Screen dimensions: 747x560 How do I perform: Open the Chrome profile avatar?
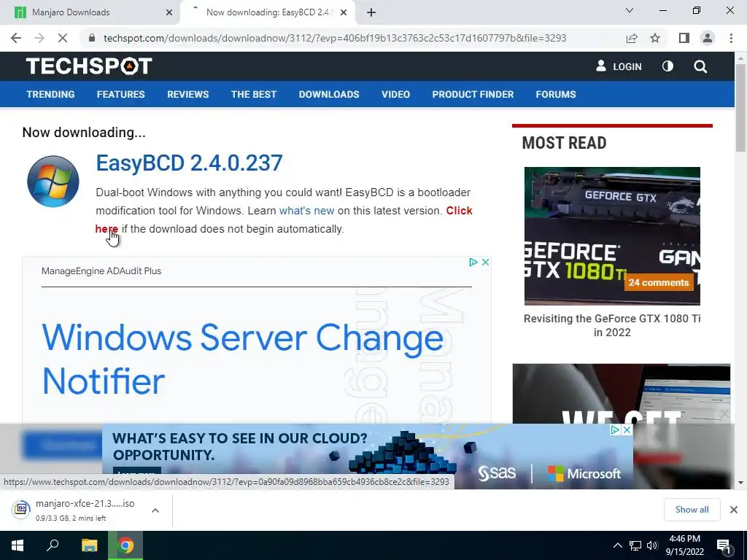[x=708, y=38]
